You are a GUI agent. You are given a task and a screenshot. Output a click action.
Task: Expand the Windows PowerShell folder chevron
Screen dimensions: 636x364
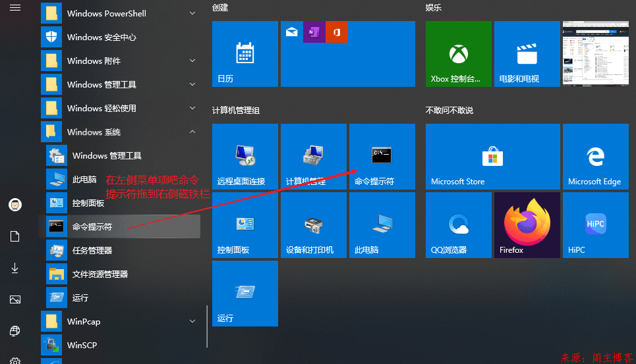192,13
